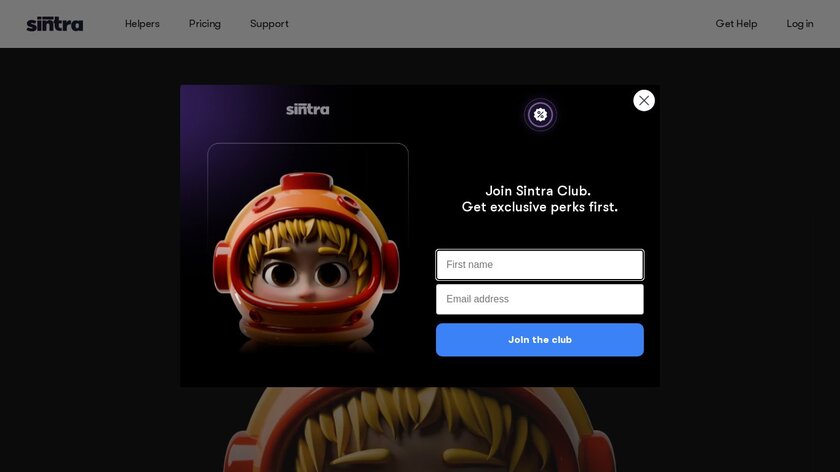Click the large helmet image behind the popup
The width and height of the screenshot is (840, 472).
419,429
